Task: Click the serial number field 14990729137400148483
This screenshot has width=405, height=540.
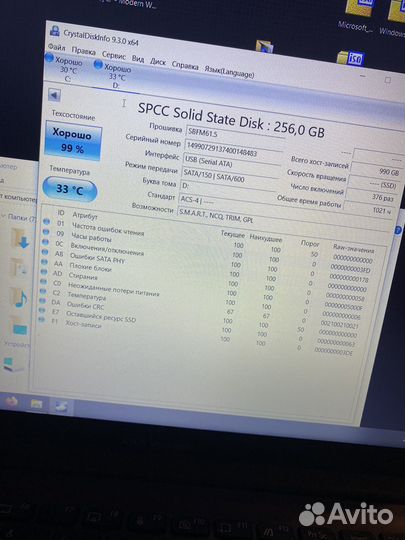Action: 233,149
